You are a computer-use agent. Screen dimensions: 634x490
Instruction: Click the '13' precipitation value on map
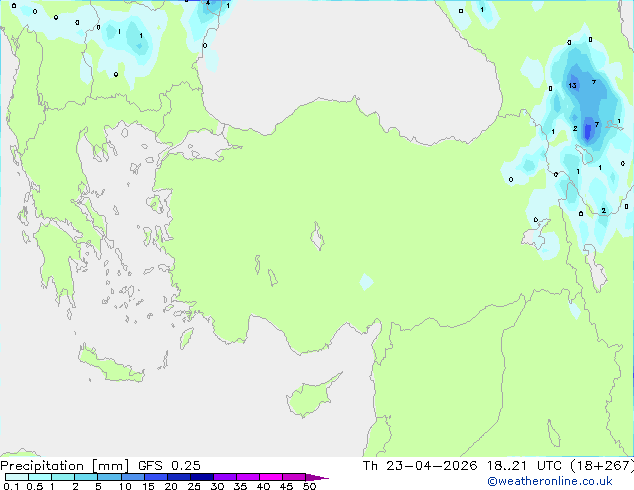[x=572, y=85]
